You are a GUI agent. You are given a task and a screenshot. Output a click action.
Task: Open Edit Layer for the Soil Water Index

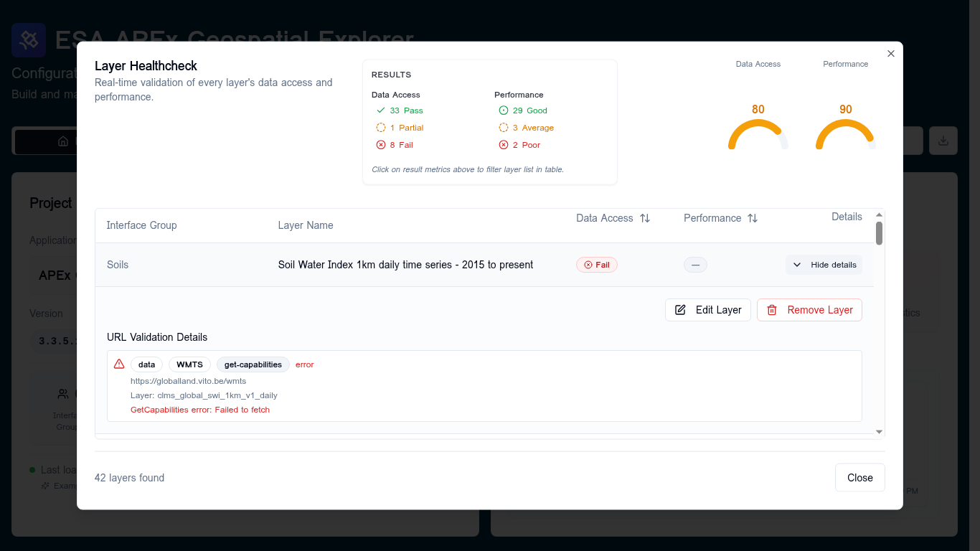point(708,310)
